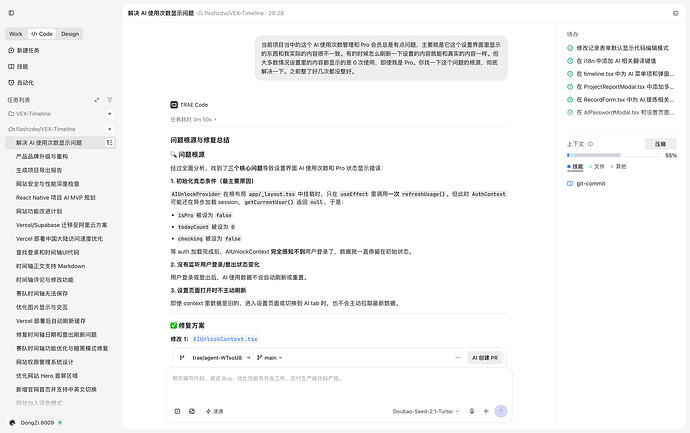
Task: Click the git branch icon beside trae/agent-WTsoU8
Action: [182, 358]
